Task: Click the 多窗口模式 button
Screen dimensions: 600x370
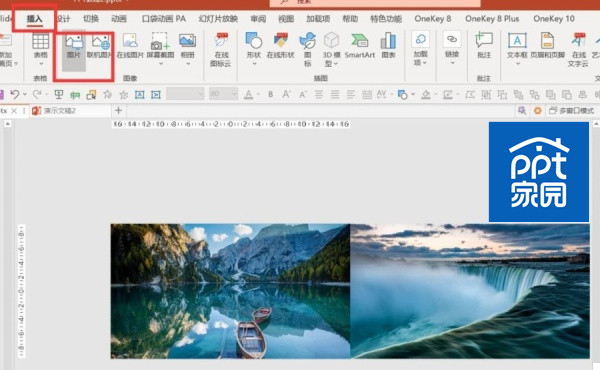Action: 572,111
